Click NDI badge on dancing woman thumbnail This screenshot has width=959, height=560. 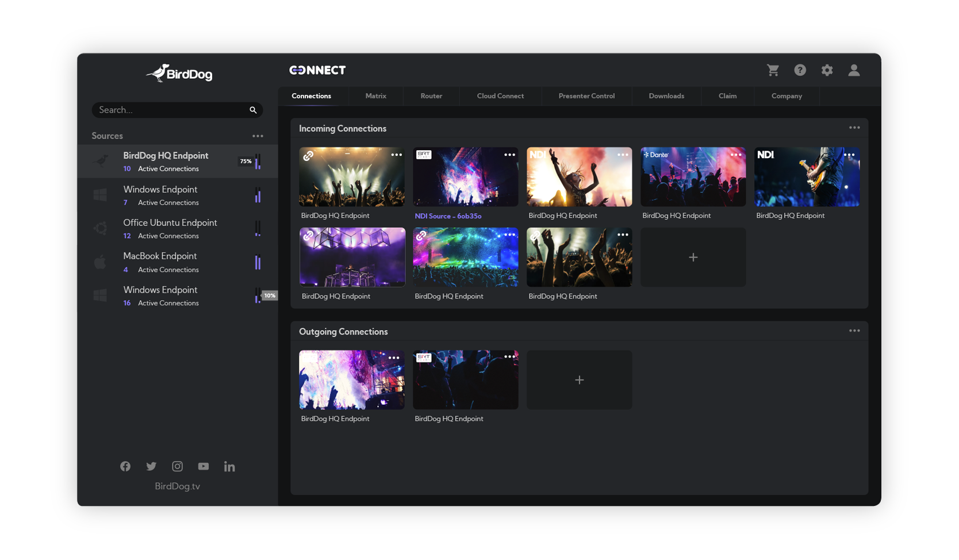538,155
